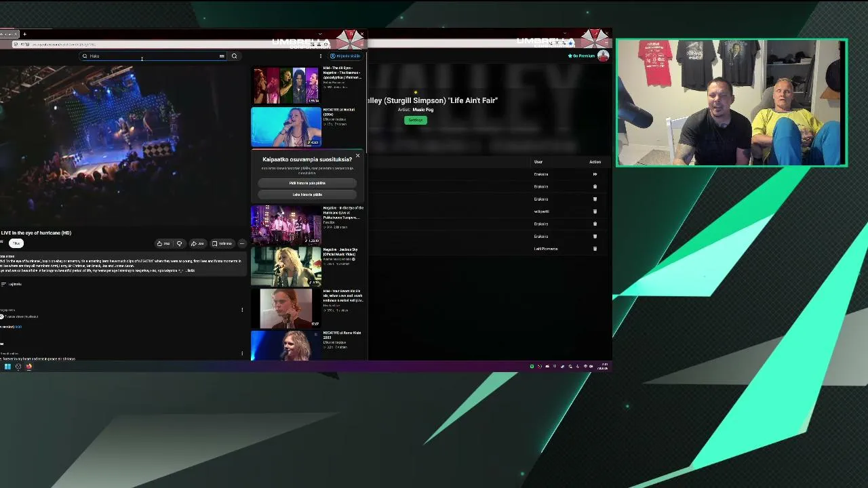
Task: Click the Kirjaudu sisään sign-in button
Action: point(345,56)
